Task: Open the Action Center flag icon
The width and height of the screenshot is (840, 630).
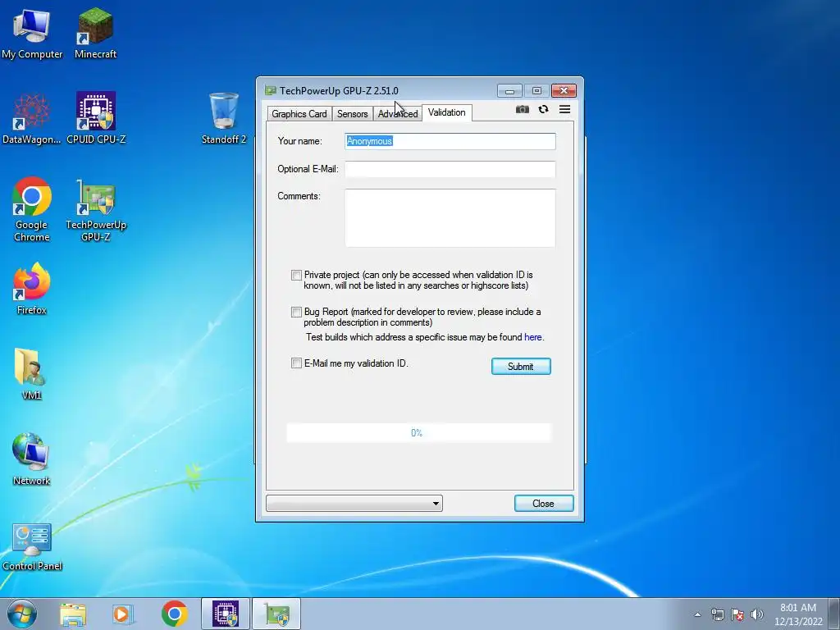Action: 737,614
